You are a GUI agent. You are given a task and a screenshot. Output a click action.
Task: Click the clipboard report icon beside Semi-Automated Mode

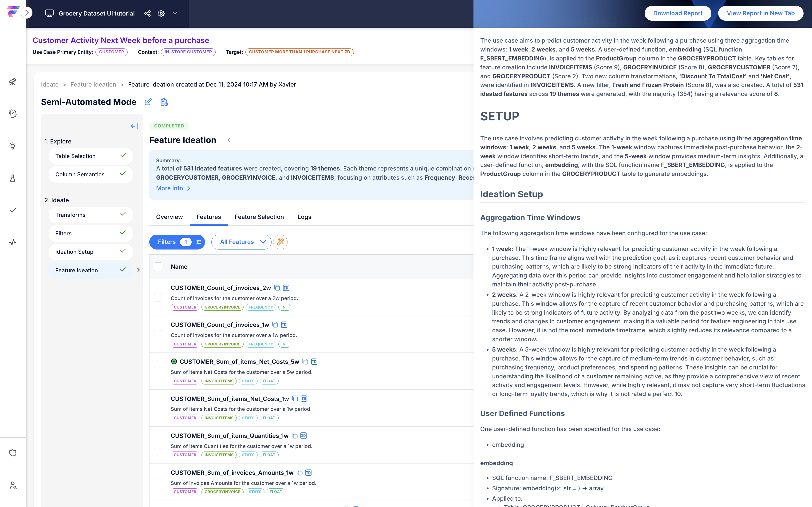point(164,102)
